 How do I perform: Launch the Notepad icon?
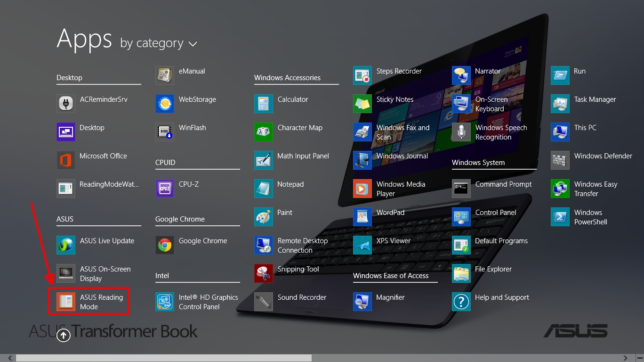(264, 189)
